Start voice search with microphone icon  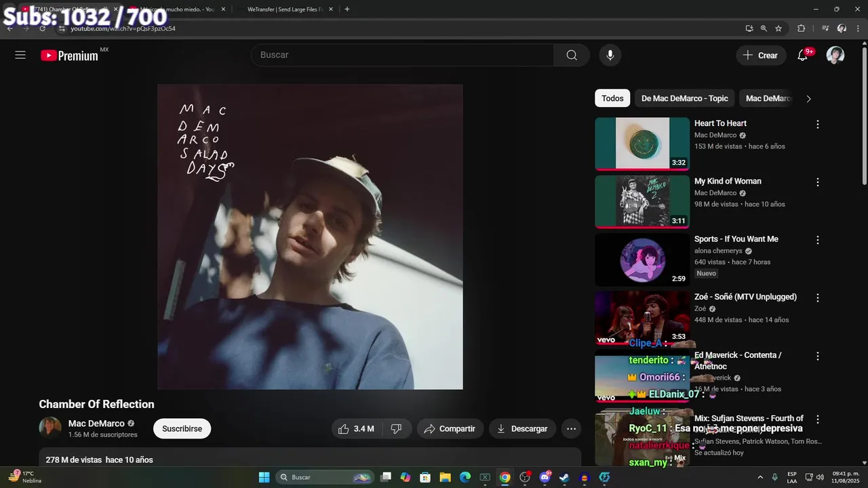click(x=610, y=55)
